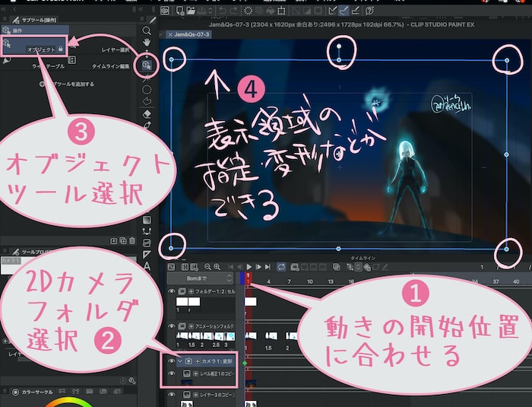
Task: Toggle the highlighted snap-to-ruler icon
Action: [x=344, y=11]
